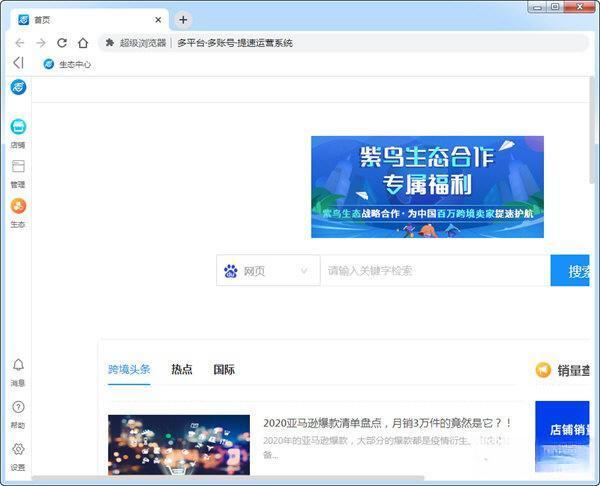Click the browser back arrow
Image resolution: width=600 pixels, height=486 pixels.
pyautogui.click(x=20, y=43)
